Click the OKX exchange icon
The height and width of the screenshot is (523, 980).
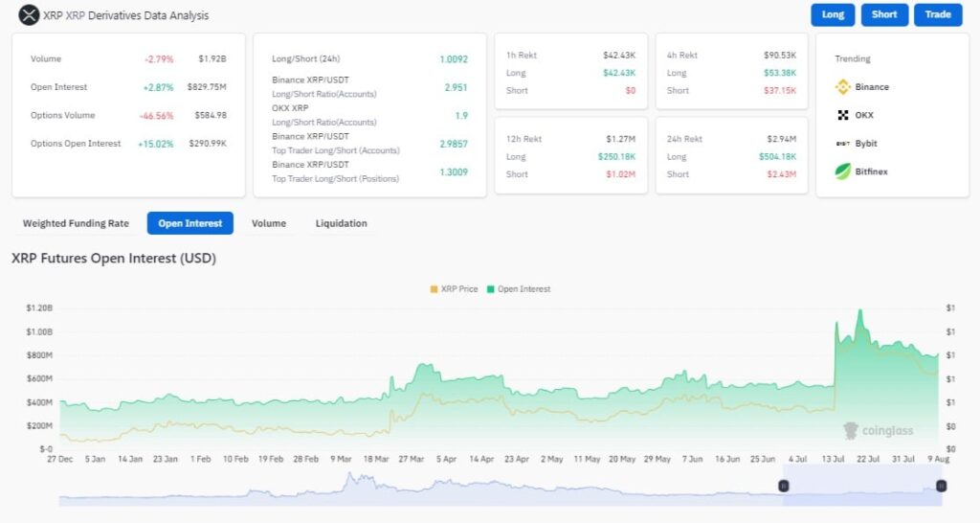843,115
